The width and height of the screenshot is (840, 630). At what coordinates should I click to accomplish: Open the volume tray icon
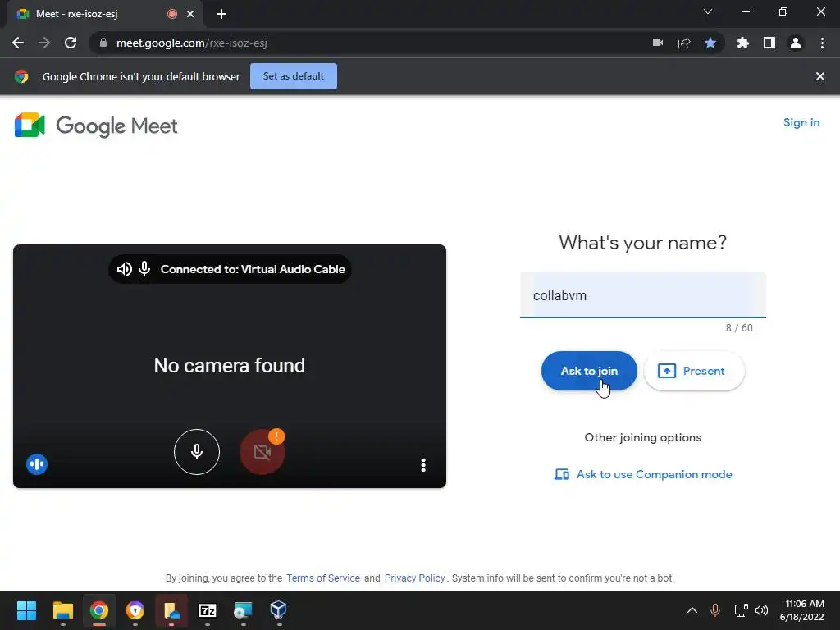761,610
